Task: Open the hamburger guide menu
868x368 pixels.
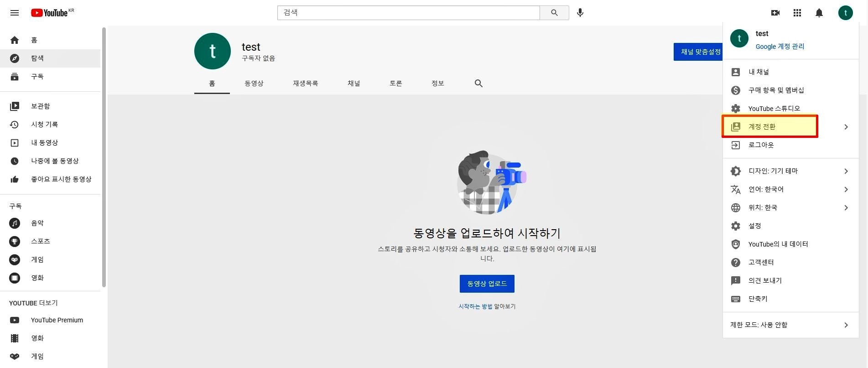Action: coord(15,13)
